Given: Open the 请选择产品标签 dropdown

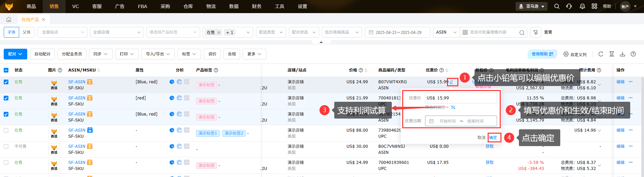Looking at the screenshot, I should coord(173,32).
